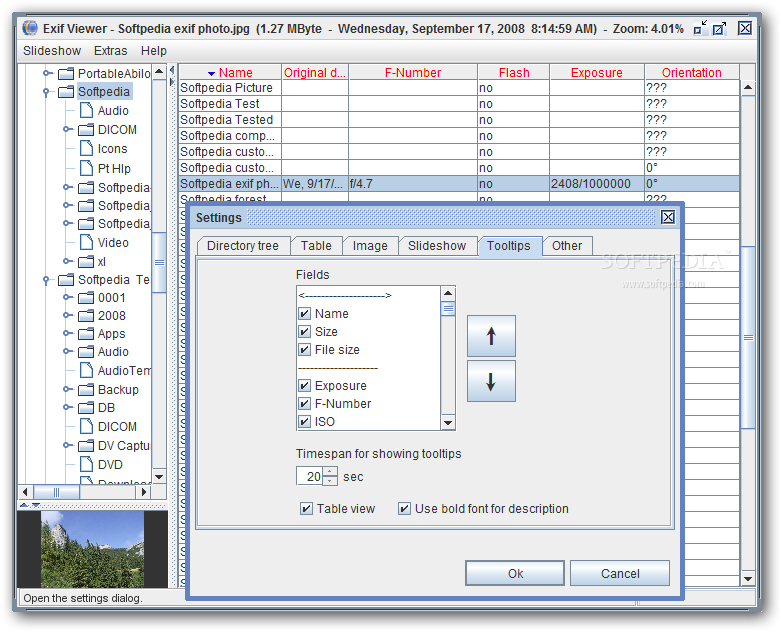Image resolution: width=782 pixels, height=632 pixels.
Task: Switch to the Directory tree tab
Action: coord(243,246)
